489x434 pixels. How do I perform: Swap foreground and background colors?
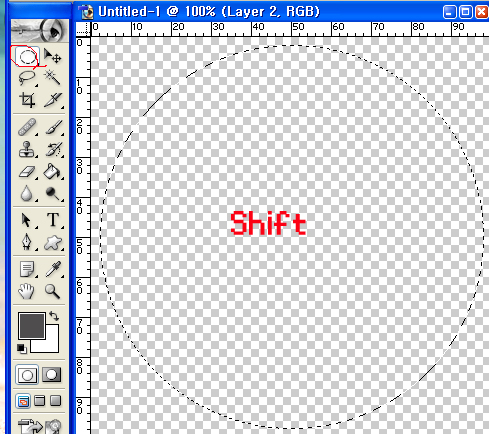click(54, 315)
